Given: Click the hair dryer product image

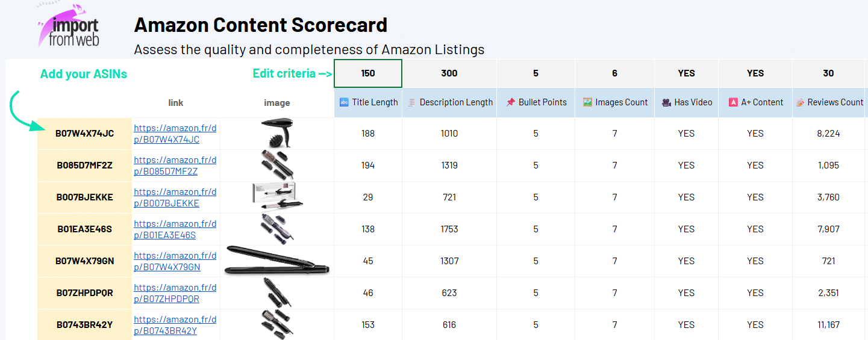Looking at the screenshot, I should point(277,133).
